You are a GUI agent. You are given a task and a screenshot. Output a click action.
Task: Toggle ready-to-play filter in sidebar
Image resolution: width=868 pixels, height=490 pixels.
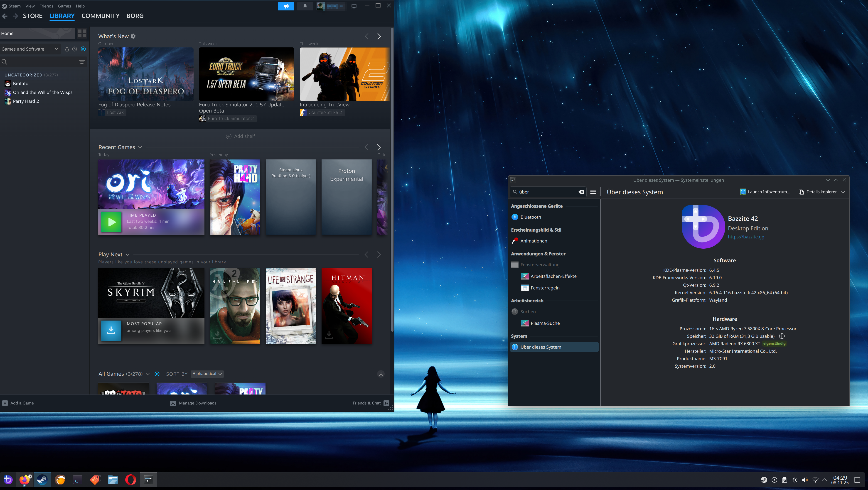(83, 49)
